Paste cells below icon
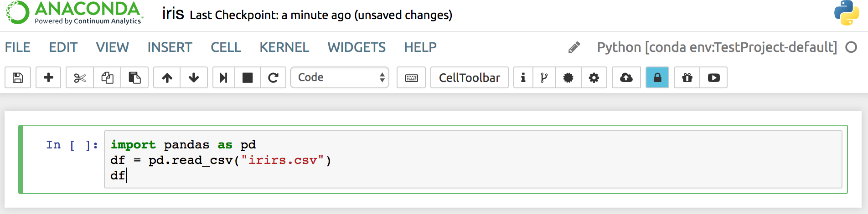The width and height of the screenshot is (868, 214). coord(134,77)
